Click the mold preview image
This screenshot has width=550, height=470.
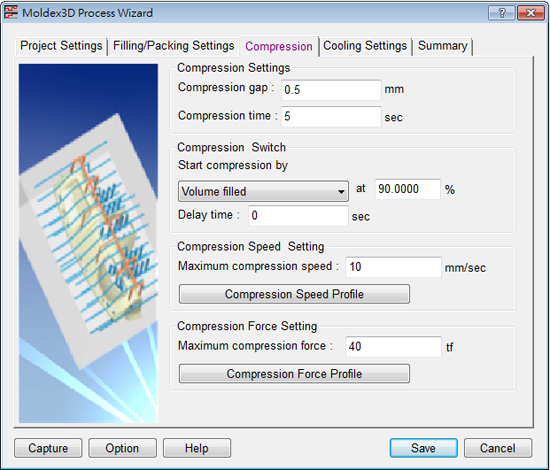coord(88,243)
